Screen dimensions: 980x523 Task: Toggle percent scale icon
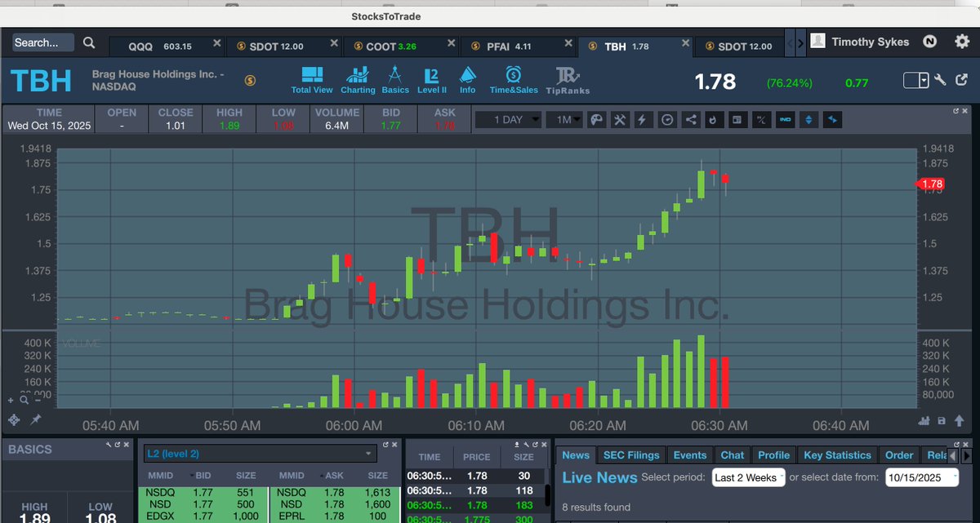(x=761, y=119)
